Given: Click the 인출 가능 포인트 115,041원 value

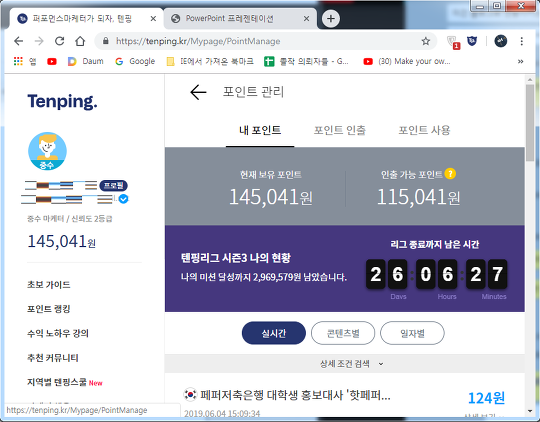Looking at the screenshot, I should coord(418,197).
